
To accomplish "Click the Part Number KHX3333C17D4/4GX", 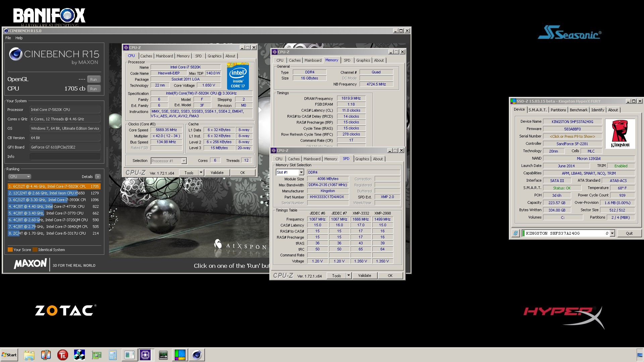I will 328,197.
